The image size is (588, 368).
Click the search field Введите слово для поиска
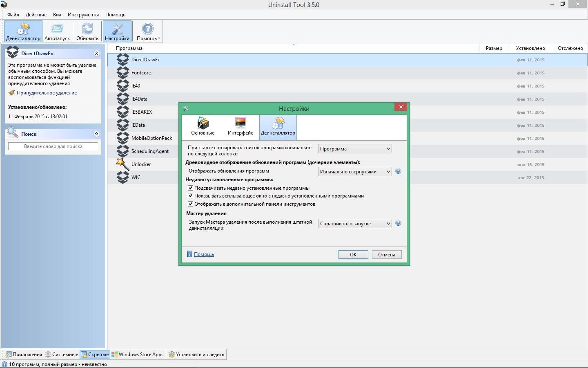click(53, 146)
